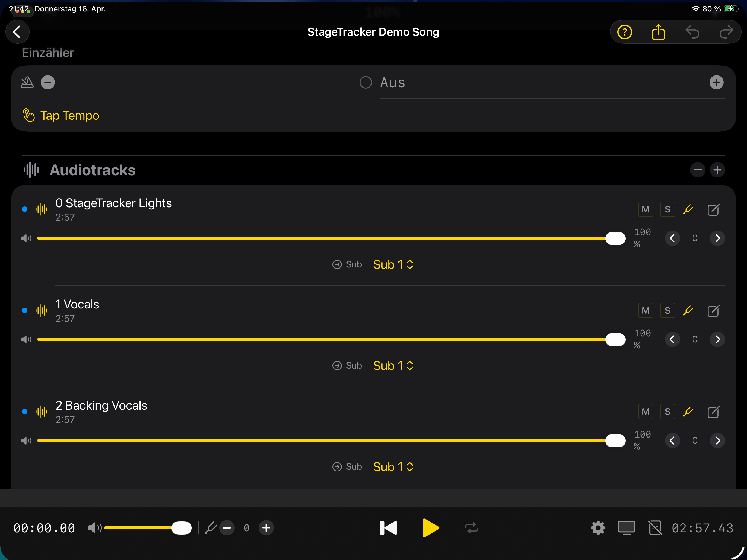Remove audiotrack with the minus button

pyautogui.click(x=697, y=170)
